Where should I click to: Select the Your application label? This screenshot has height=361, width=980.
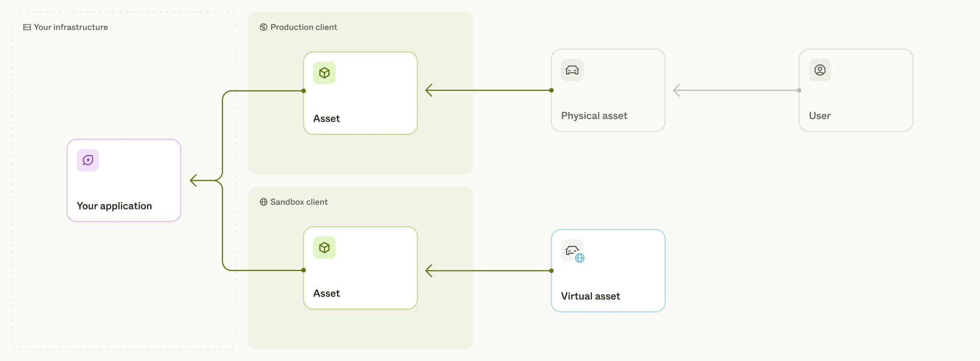point(114,206)
